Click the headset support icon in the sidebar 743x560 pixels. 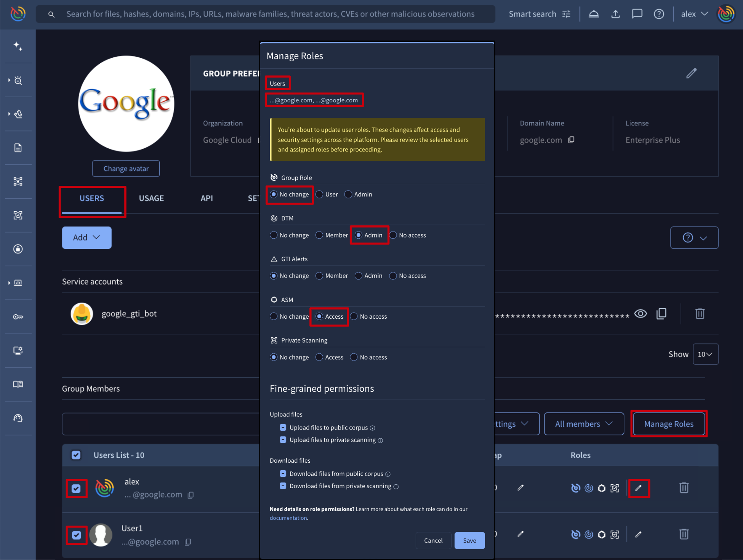click(18, 418)
